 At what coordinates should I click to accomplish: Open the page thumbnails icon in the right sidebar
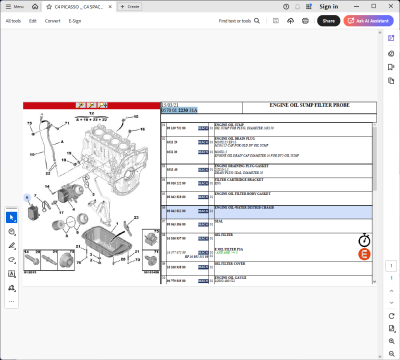tap(391, 81)
